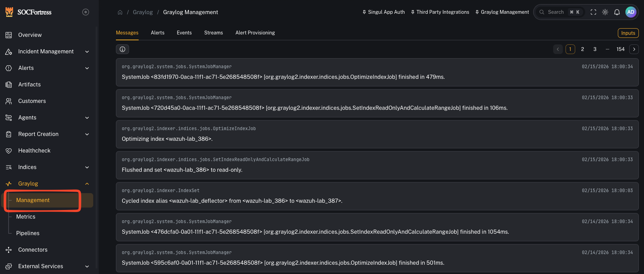Select pagination page 1
This screenshot has height=274, width=644.
[570, 49]
